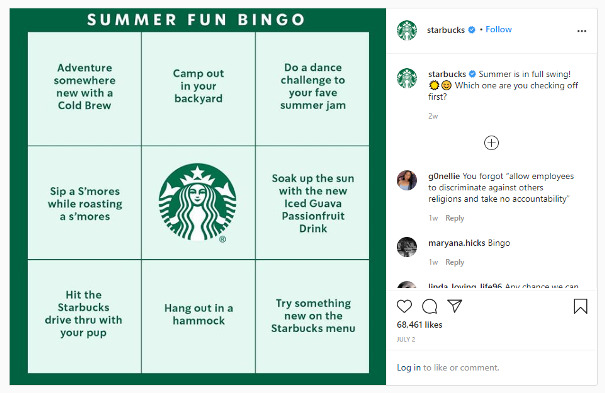Click the Log in link
Screen dimensions: 605x393
[x=409, y=368]
